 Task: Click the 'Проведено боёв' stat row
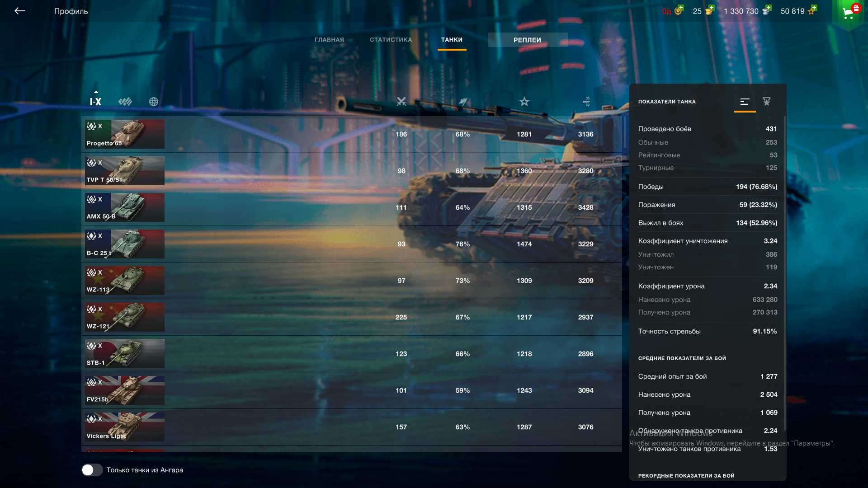708,129
